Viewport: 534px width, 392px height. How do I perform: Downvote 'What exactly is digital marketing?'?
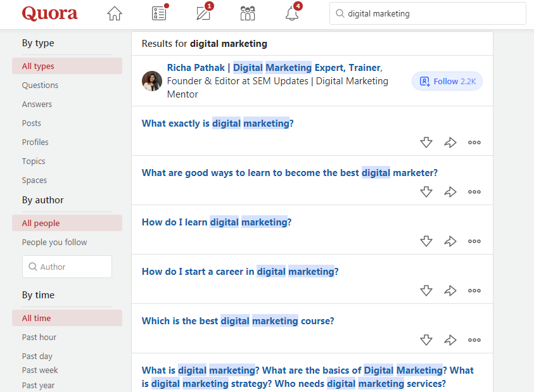[x=426, y=142]
